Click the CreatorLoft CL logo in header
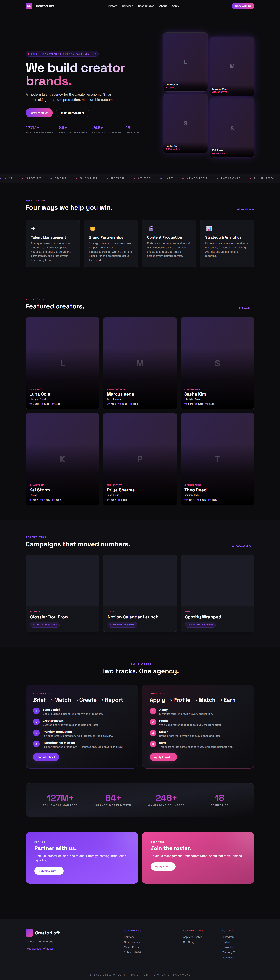Screen dimensions: 280x980 click(40, 6)
